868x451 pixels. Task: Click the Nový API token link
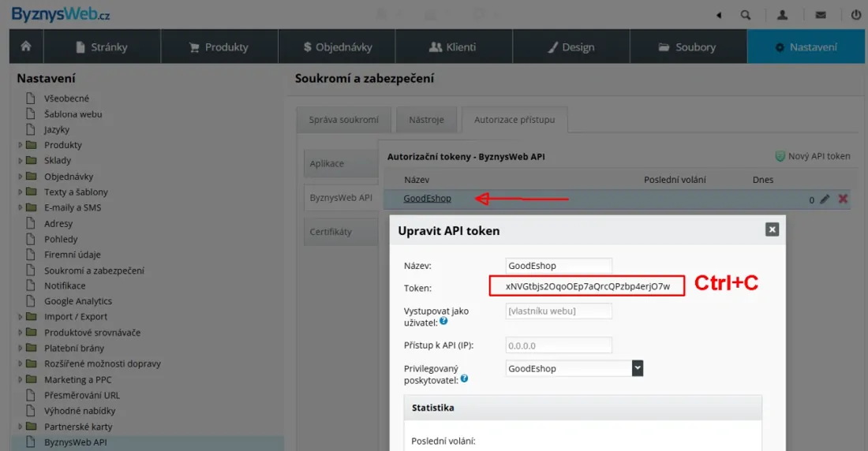pyautogui.click(x=819, y=156)
